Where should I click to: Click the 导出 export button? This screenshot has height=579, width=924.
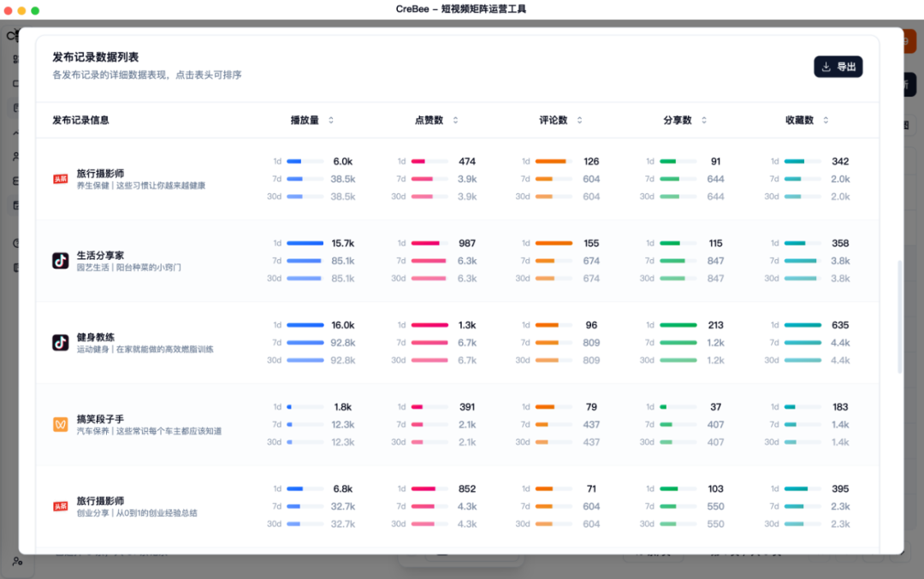[x=838, y=67]
